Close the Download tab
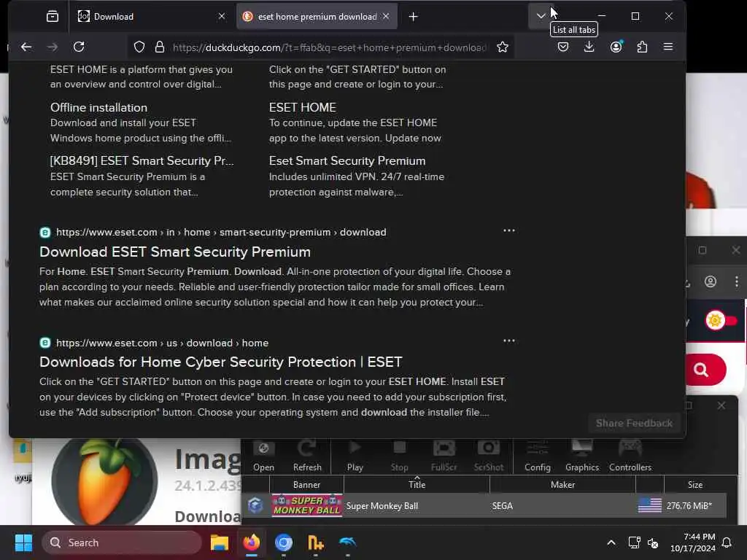This screenshot has height=560, width=747. [x=222, y=16]
